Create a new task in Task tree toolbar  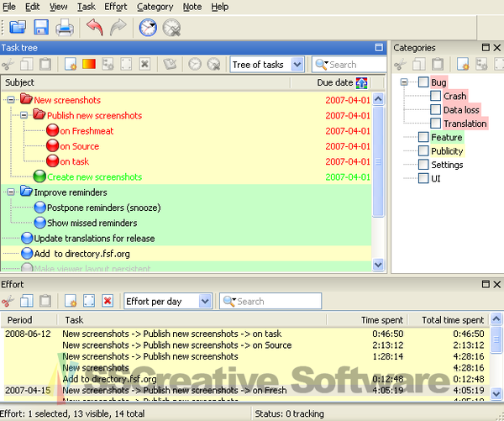[70, 65]
